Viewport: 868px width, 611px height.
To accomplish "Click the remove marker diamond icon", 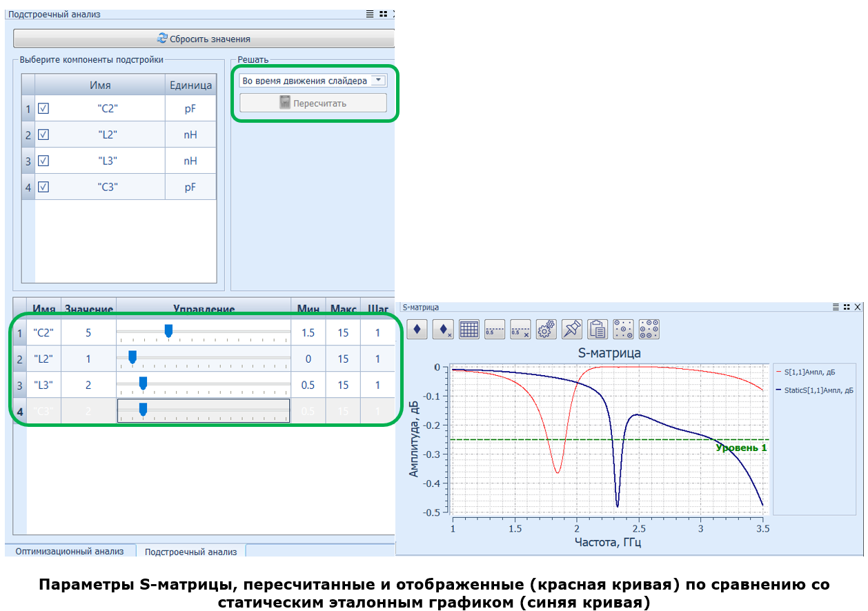I will (x=443, y=329).
